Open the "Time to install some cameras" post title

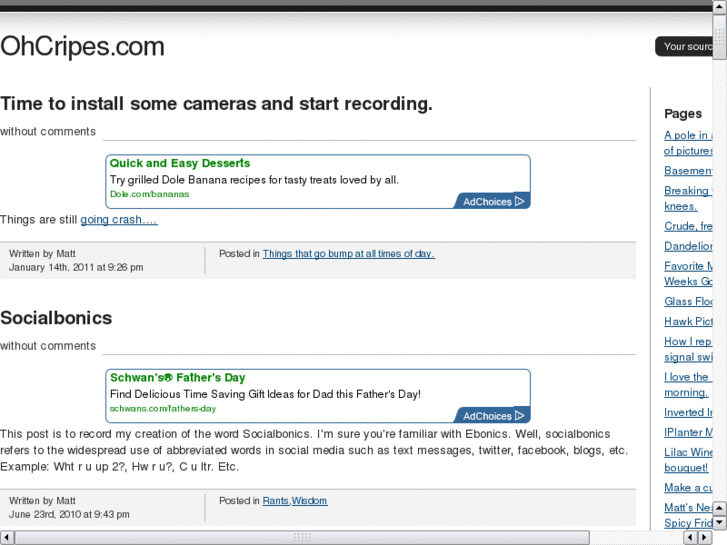[216, 103]
